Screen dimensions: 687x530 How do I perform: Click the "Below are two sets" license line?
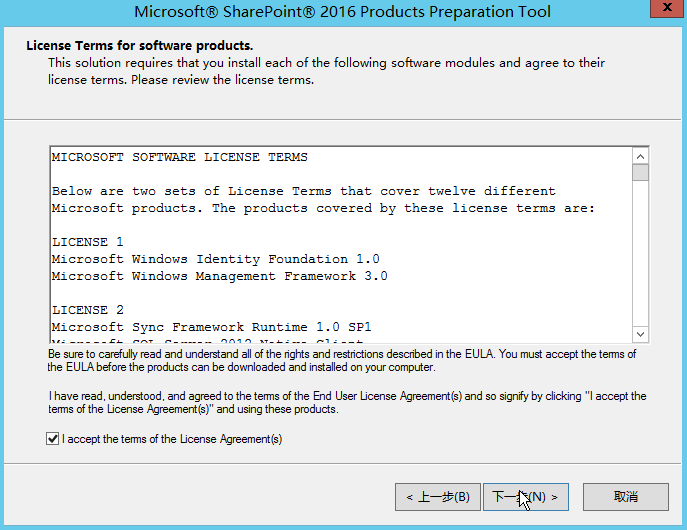[304, 191]
